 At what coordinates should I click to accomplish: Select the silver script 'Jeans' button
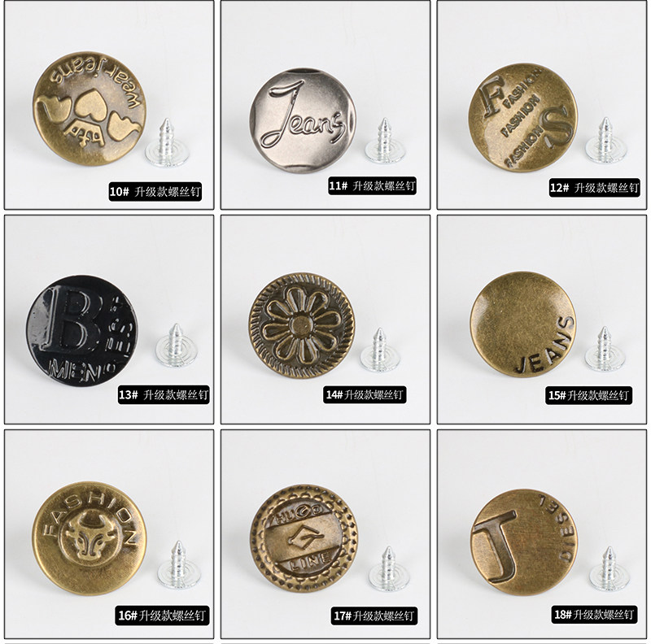pos(303,120)
